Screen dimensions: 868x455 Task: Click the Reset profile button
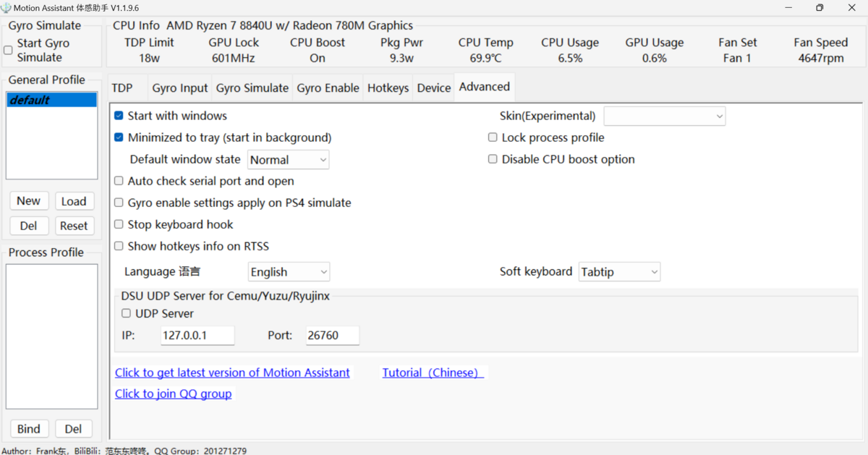74,226
